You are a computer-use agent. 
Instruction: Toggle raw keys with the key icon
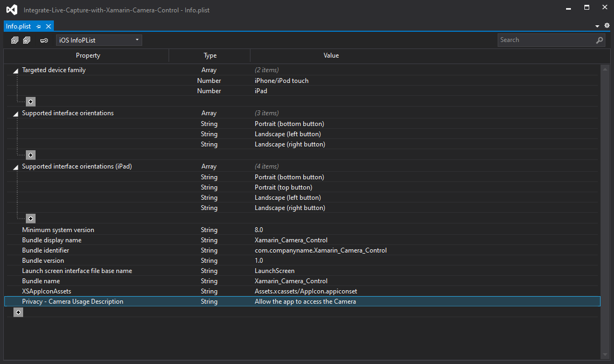(44, 40)
